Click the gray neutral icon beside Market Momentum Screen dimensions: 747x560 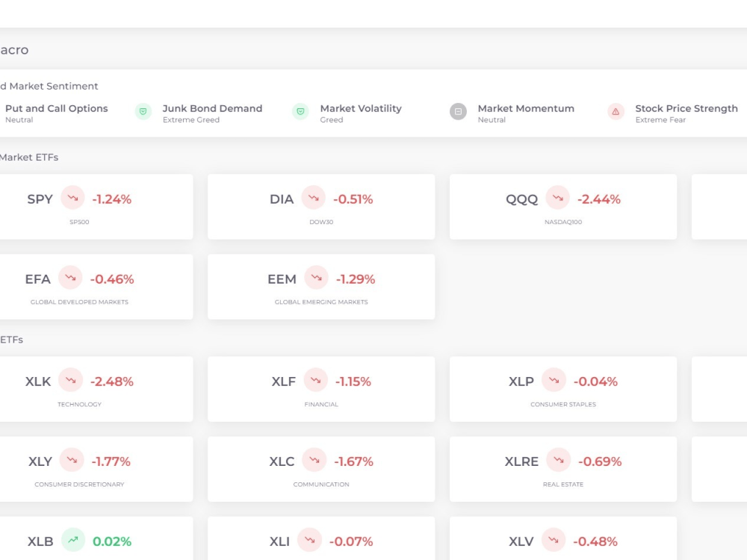(x=459, y=111)
